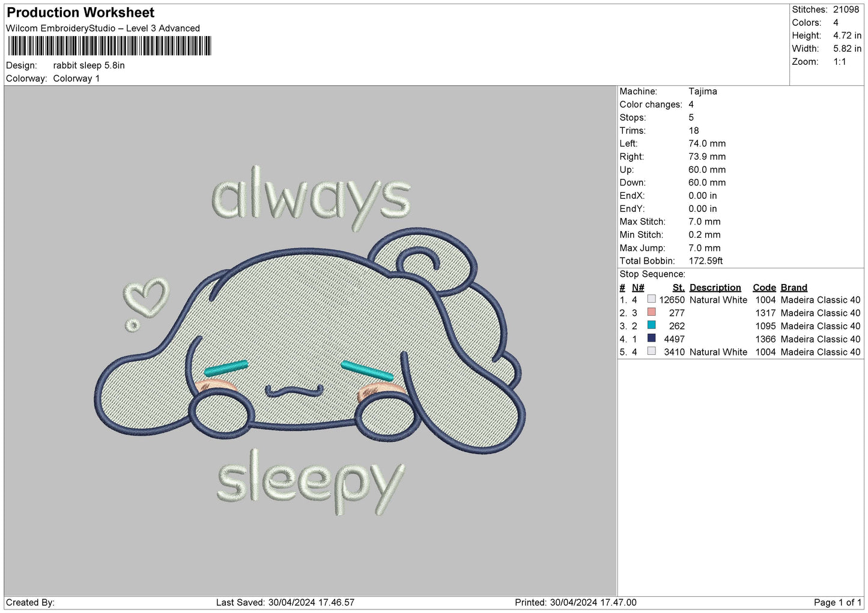Click the 'Stop Sequence:' heading
868x613 pixels.
pos(652,274)
